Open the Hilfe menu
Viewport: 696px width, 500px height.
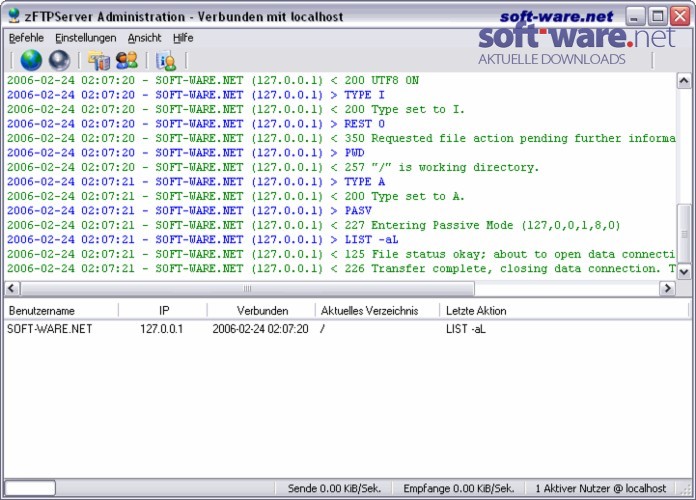tap(183, 38)
